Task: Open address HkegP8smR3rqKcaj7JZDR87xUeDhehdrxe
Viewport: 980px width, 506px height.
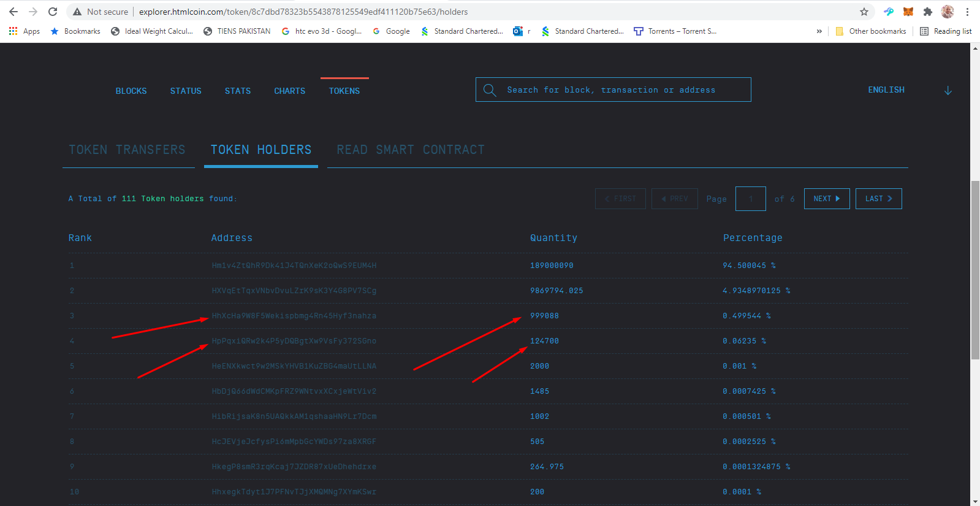Action: click(294, 467)
